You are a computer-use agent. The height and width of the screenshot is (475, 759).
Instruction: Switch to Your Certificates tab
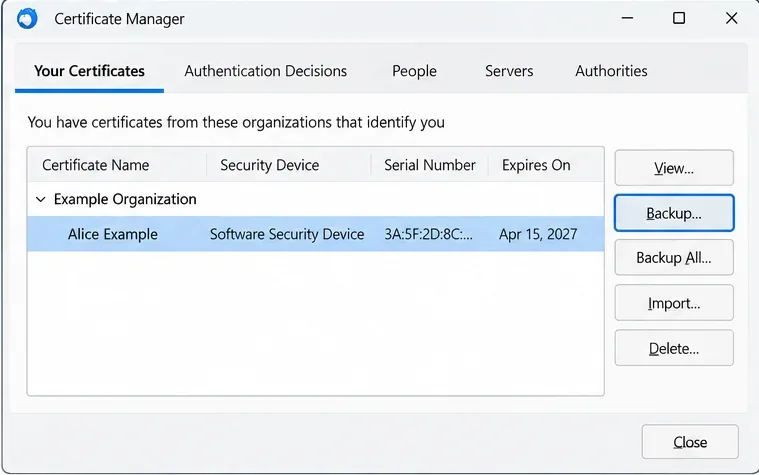point(89,71)
